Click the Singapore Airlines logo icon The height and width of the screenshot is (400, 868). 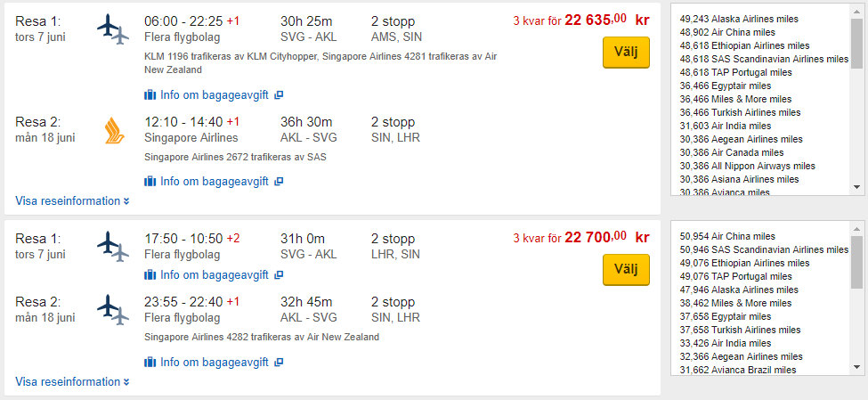(115, 131)
